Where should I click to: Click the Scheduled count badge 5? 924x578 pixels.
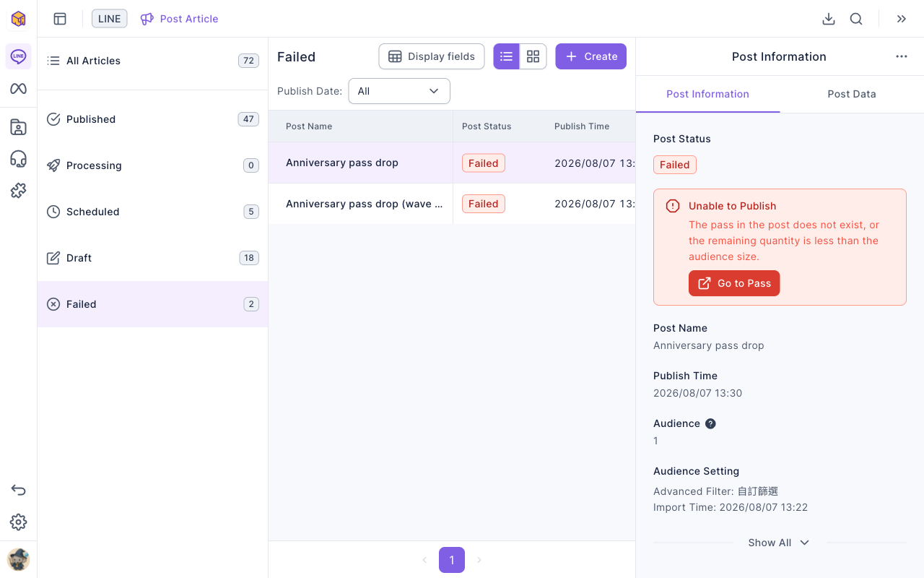[251, 212]
